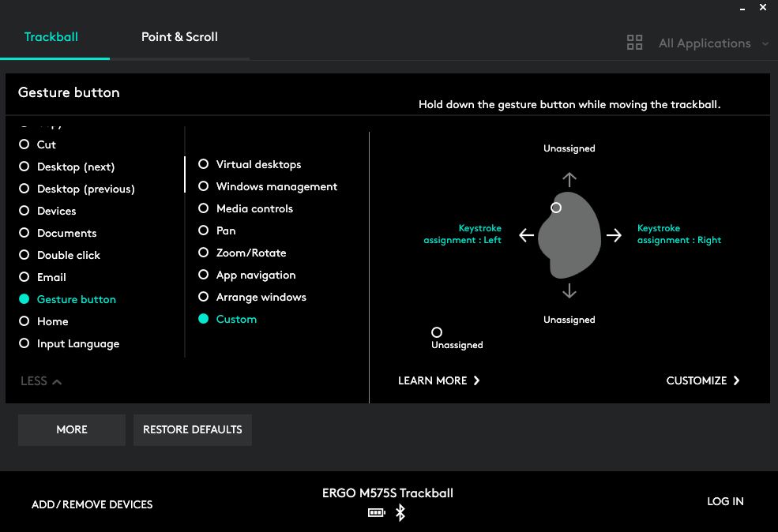Click the right arrow gesture direction

[x=614, y=235]
